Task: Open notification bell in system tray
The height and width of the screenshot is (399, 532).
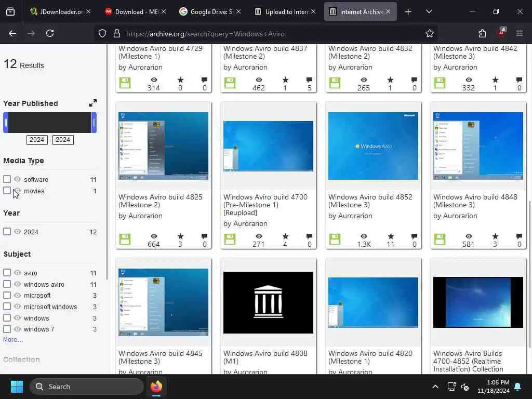Action: 518,387
